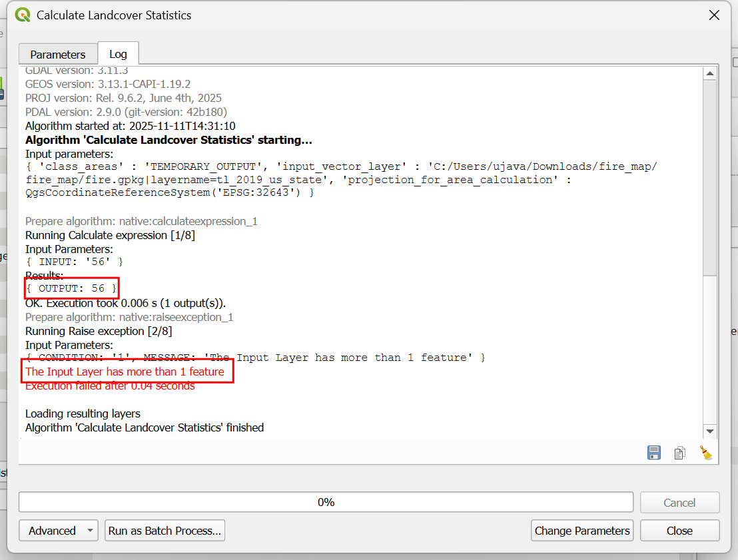Screen dimensions: 738x560
Task: Click the OUTPUT: 56 result line
Action: 72,288
